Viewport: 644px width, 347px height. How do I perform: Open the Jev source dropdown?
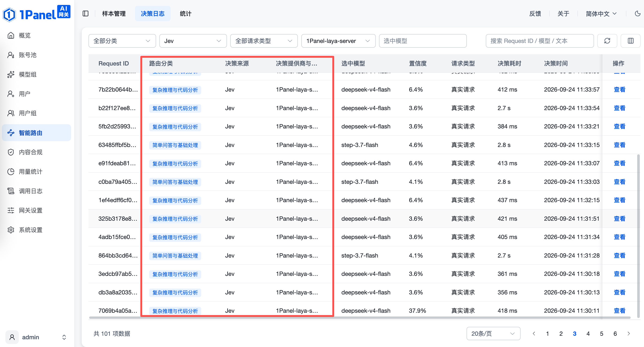point(193,41)
